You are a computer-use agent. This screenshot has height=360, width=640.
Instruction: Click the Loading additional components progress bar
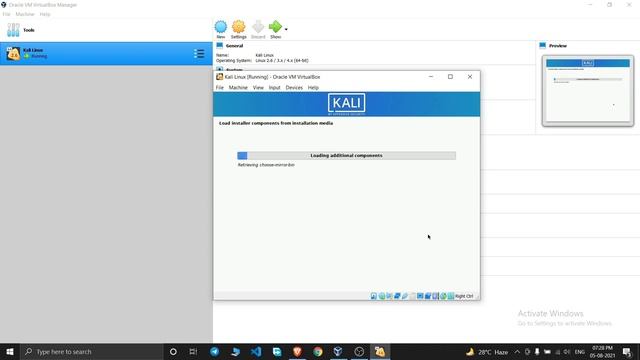pyautogui.click(x=347, y=156)
